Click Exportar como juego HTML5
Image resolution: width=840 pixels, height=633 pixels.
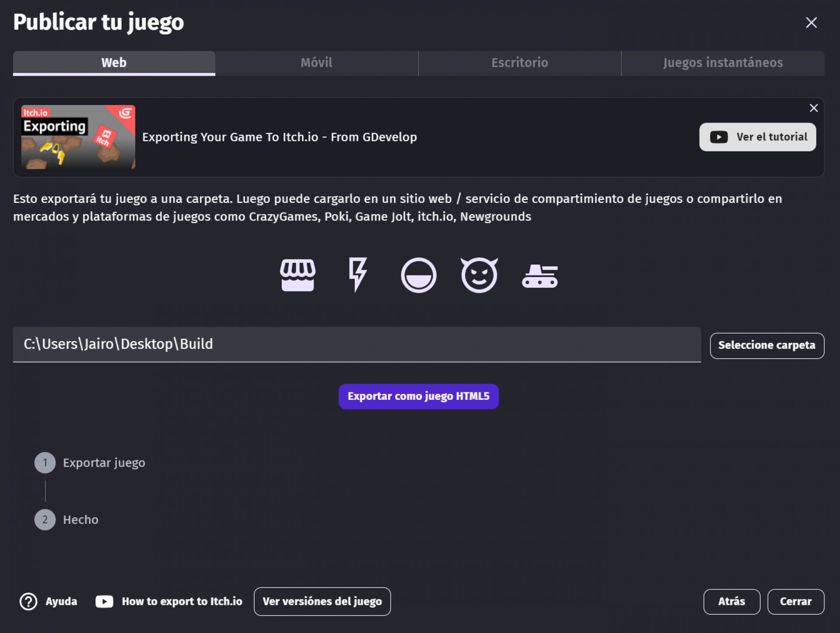click(419, 396)
